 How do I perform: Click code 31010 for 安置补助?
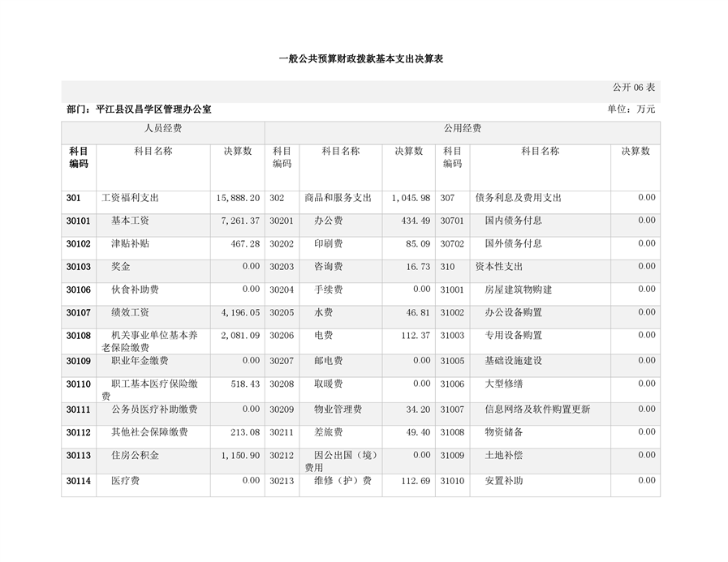452,482
